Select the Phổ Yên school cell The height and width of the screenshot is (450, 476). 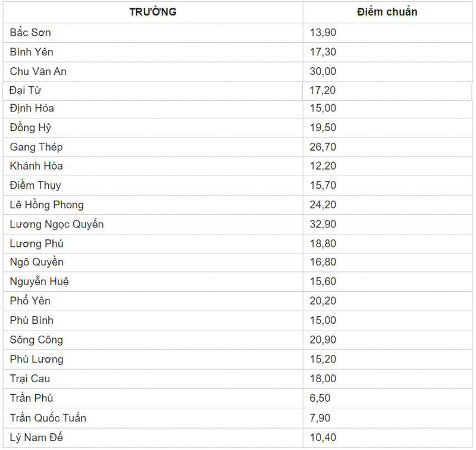tap(30, 301)
